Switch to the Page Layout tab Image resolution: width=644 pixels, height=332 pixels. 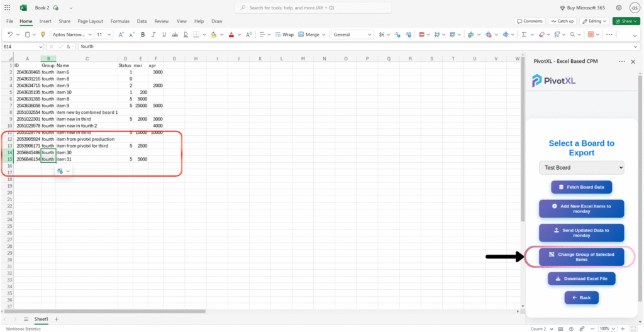[x=91, y=21]
